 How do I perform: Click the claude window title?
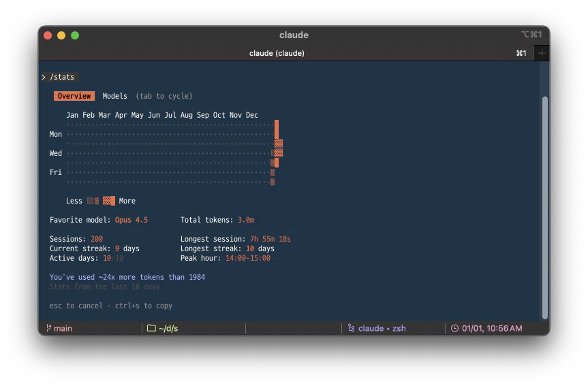[294, 35]
